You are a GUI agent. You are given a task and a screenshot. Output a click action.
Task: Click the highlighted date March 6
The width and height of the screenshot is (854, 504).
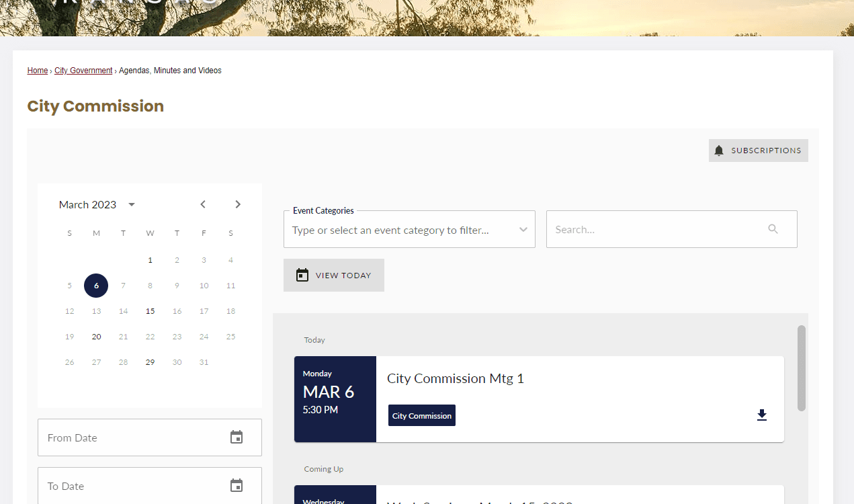[96, 285]
